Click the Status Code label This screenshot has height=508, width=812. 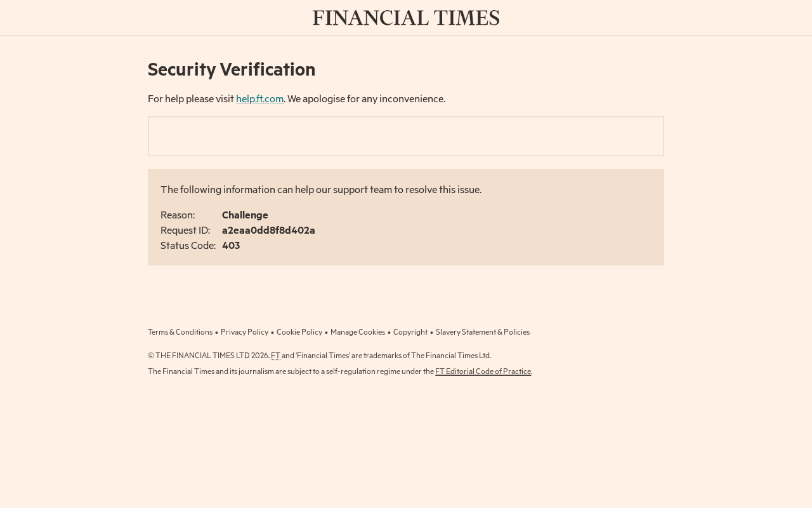[188, 246]
